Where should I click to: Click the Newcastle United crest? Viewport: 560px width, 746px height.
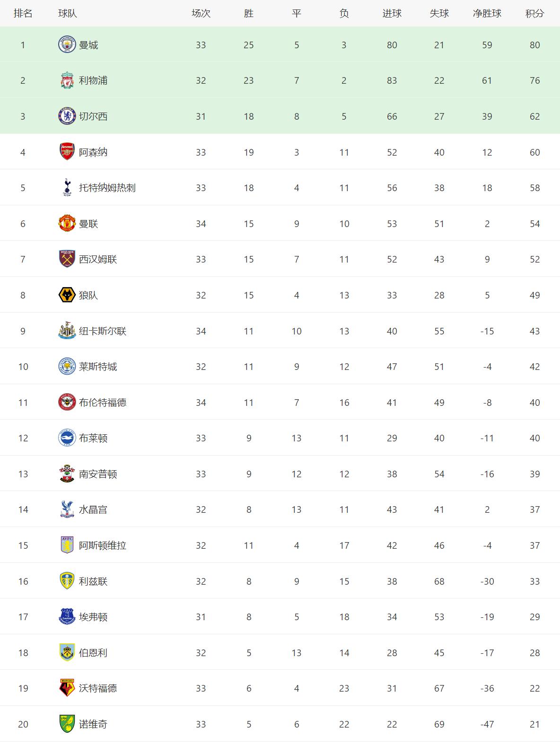click(x=67, y=331)
